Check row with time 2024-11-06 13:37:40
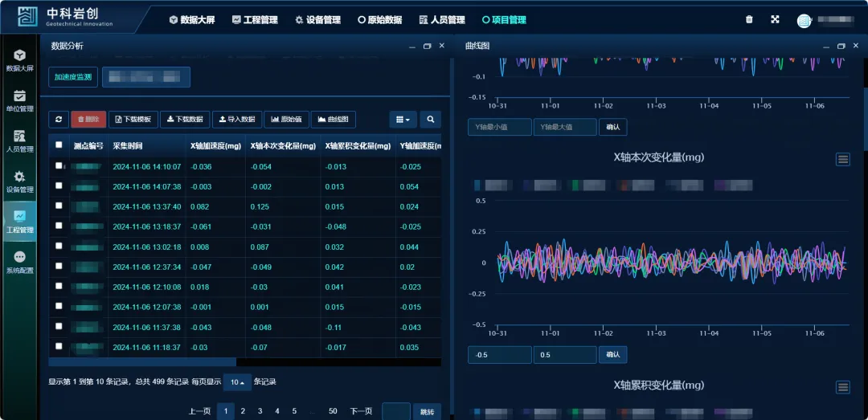The width and height of the screenshot is (868, 420). (x=59, y=206)
